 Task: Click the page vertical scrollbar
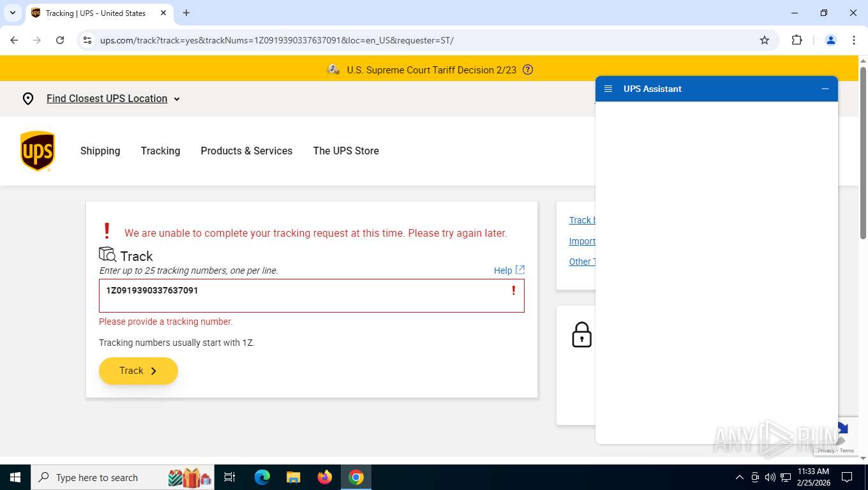(863, 153)
